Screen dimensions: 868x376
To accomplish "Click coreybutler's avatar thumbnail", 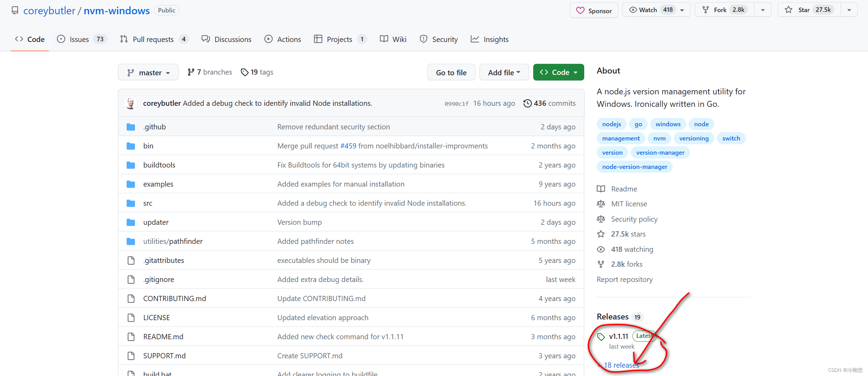I will [131, 103].
